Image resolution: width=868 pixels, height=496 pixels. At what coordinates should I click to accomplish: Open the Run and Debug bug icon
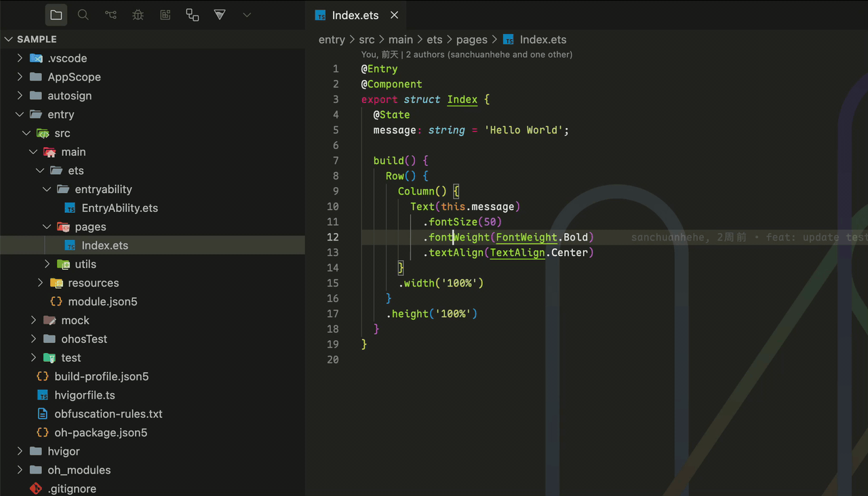click(x=138, y=15)
